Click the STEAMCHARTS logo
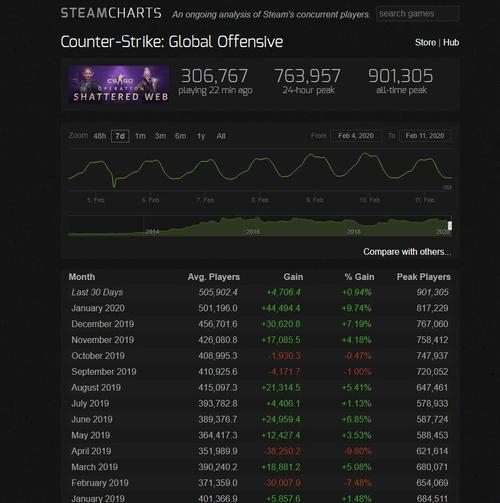Screen dimensions: 500x503 click(x=111, y=13)
